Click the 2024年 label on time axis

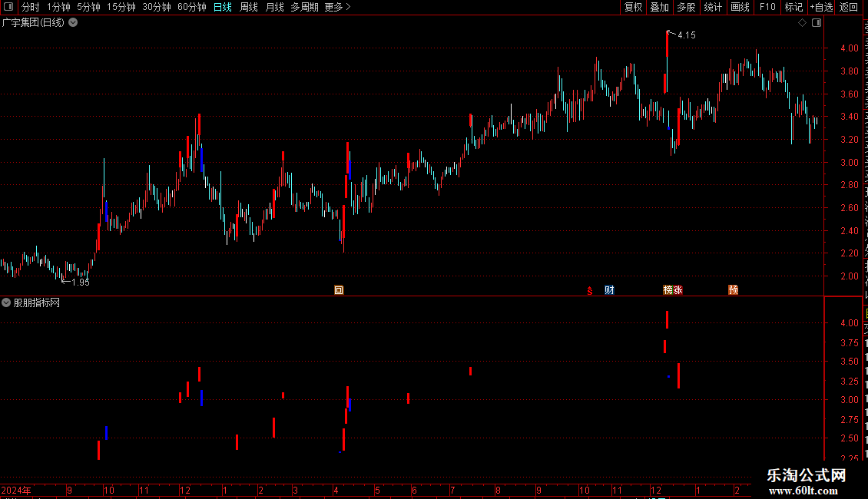16,491
